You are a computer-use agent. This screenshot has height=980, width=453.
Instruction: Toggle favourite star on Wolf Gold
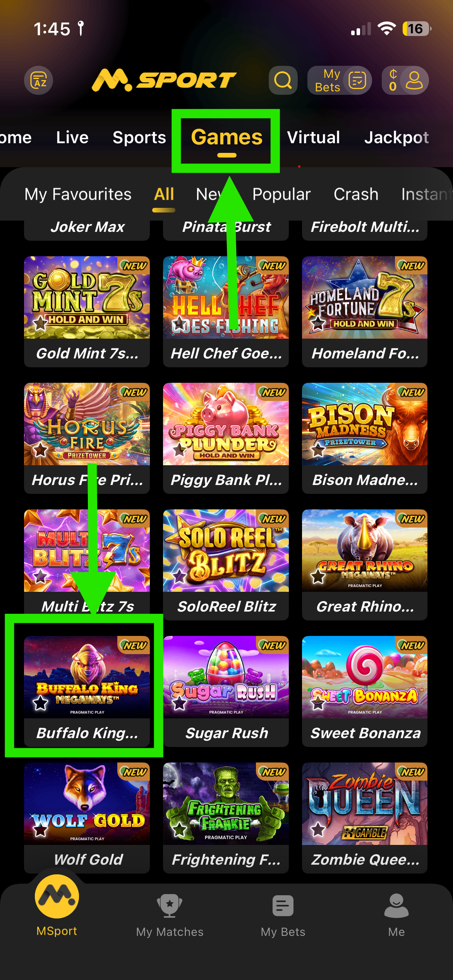click(x=40, y=829)
